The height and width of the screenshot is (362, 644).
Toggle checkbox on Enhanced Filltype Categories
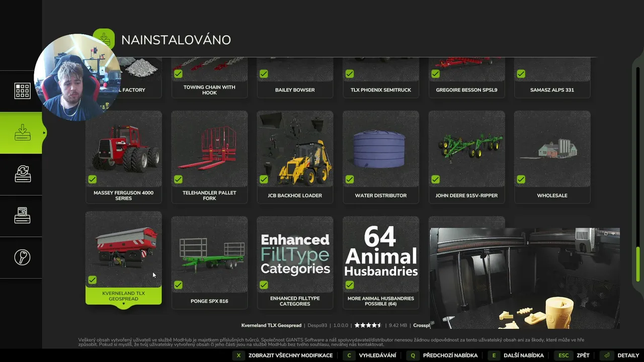[264, 285]
